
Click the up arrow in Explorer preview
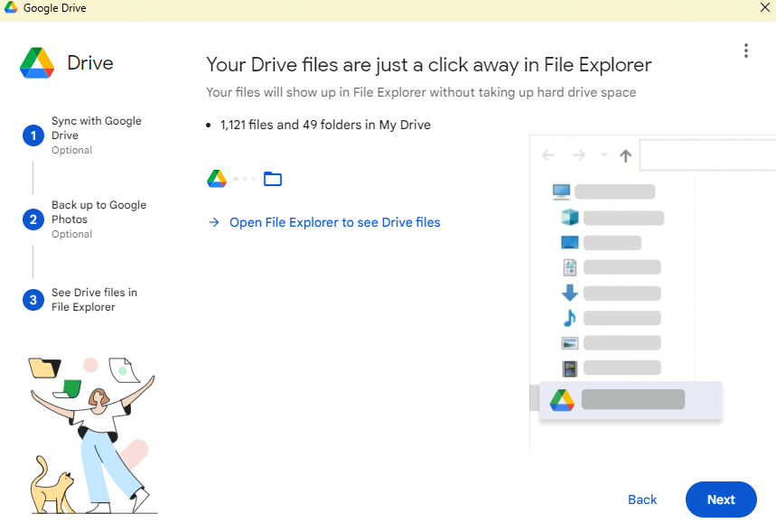click(x=625, y=156)
